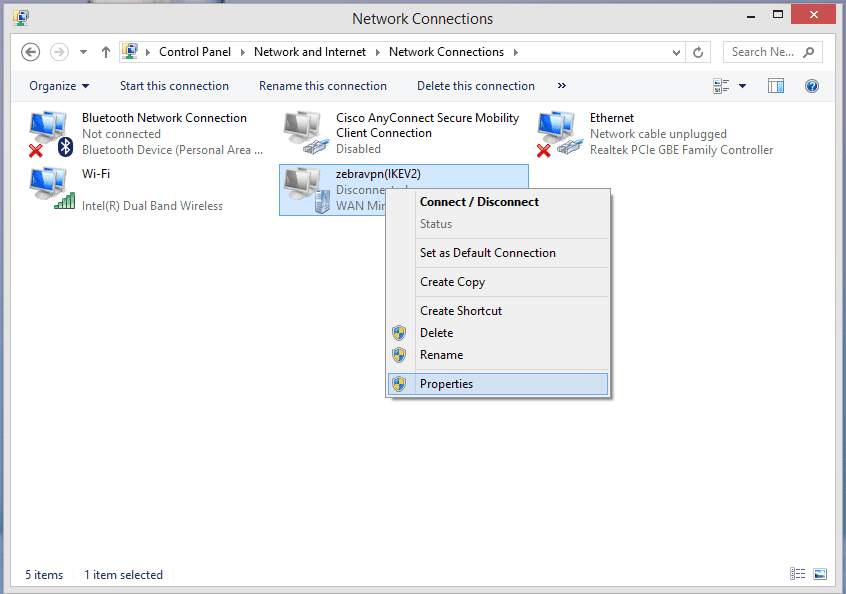
Task: Open Help icon
Action: [x=811, y=86]
